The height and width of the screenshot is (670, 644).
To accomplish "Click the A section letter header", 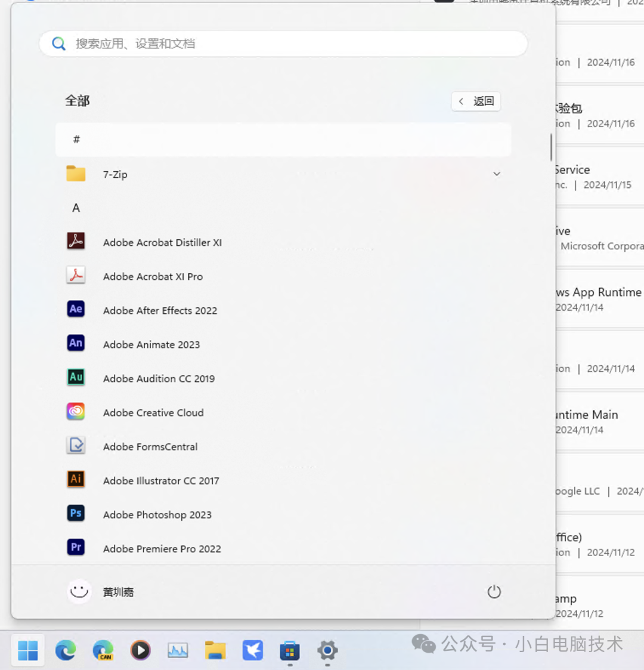I will click(76, 208).
